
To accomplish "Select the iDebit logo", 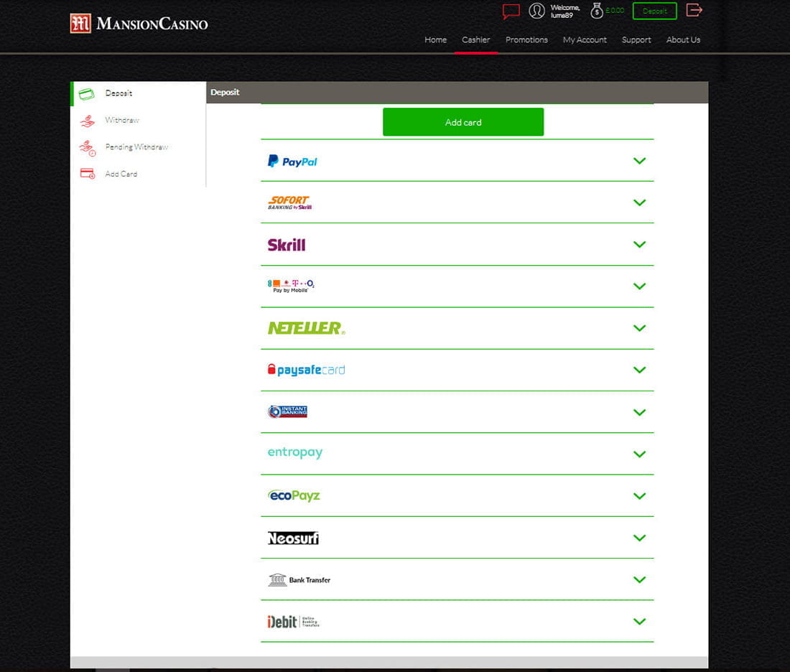I will coord(293,622).
